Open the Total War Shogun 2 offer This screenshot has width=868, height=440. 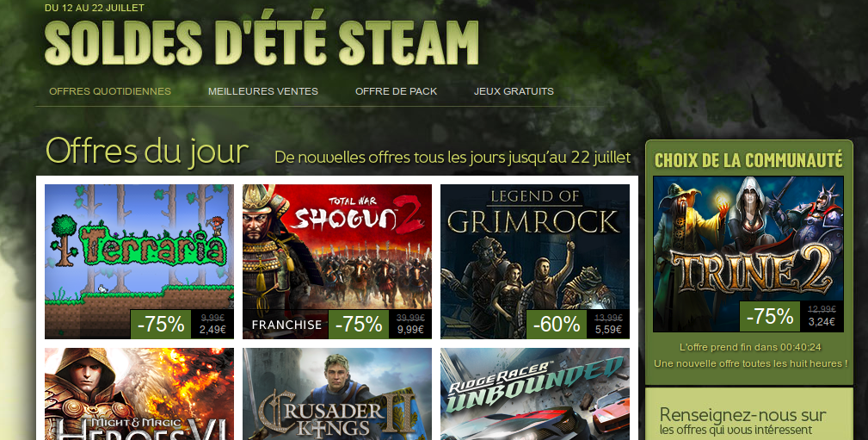(x=337, y=262)
